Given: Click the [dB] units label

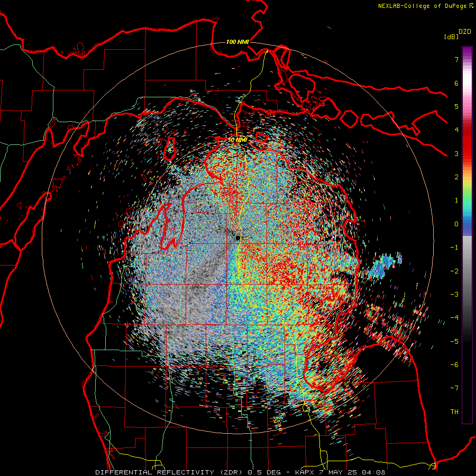Looking at the screenshot, I should tap(451, 36).
